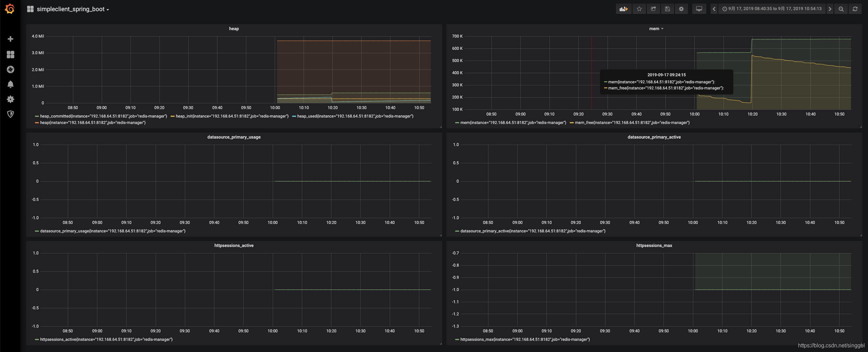The width and height of the screenshot is (868, 352).
Task: Click the Add panel toolbar icon
Action: click(x=623, y=9)
